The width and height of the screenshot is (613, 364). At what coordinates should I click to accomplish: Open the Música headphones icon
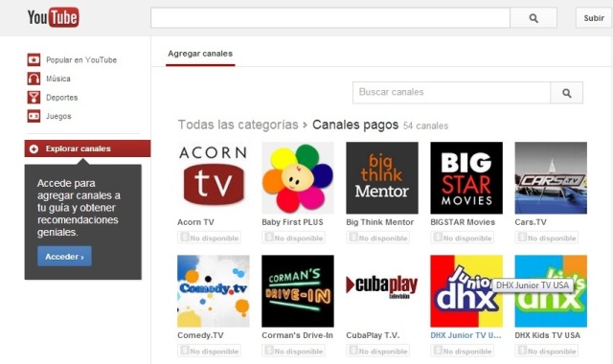[34, 79]
